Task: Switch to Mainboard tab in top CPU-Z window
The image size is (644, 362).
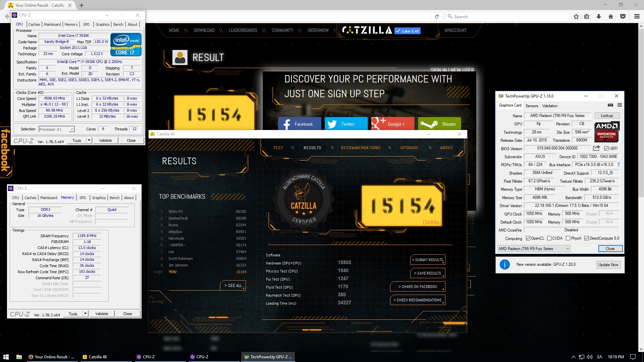Action: coord(52,24)
